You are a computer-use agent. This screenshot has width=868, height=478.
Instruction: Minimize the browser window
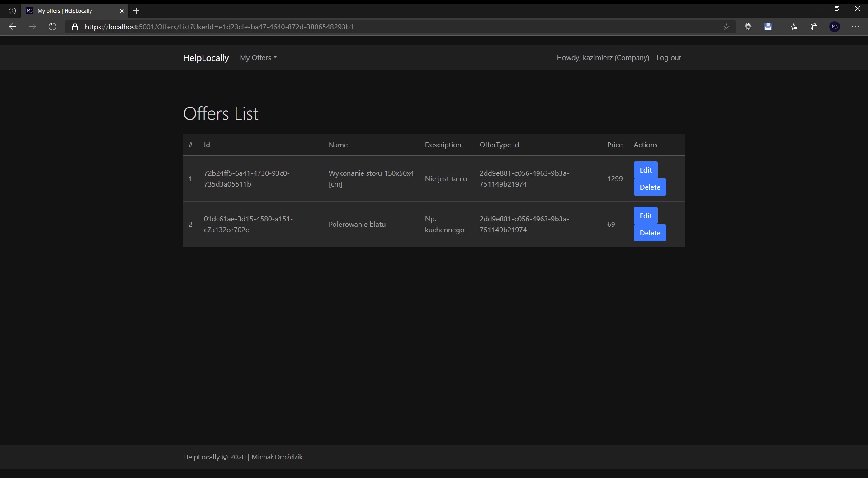pyautogui.click(x=816, y=9)
